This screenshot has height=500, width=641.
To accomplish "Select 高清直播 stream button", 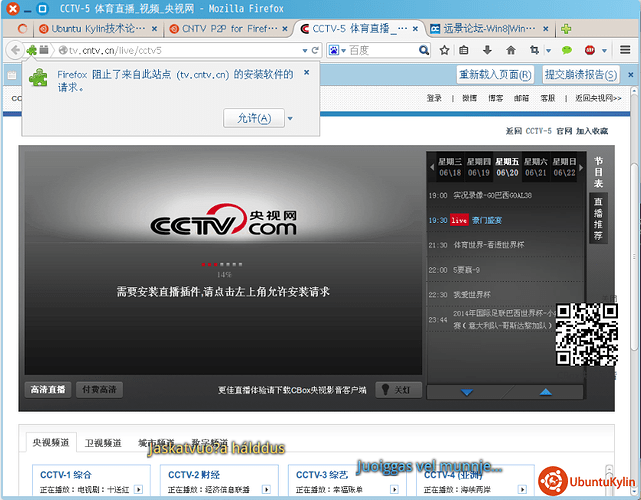I will coord(48,390).
